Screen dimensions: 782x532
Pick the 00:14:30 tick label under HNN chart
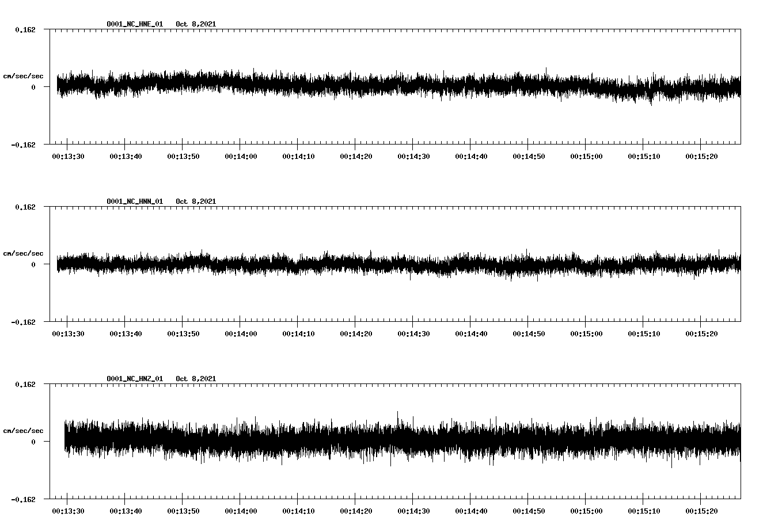(413, 334)
